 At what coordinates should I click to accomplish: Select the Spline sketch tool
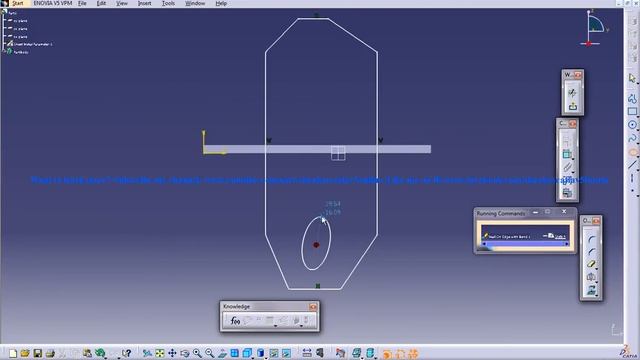tap(632, 138)
